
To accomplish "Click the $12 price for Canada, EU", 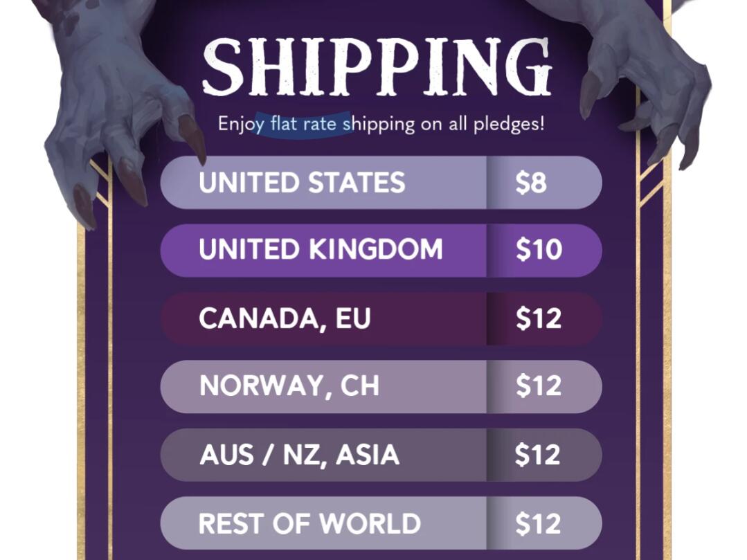I will [539, 318].
